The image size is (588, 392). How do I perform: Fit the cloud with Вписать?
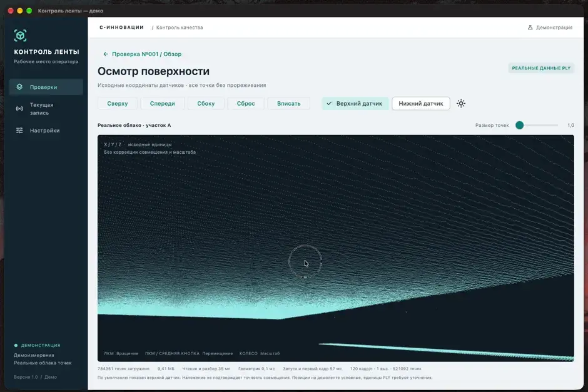289,103
